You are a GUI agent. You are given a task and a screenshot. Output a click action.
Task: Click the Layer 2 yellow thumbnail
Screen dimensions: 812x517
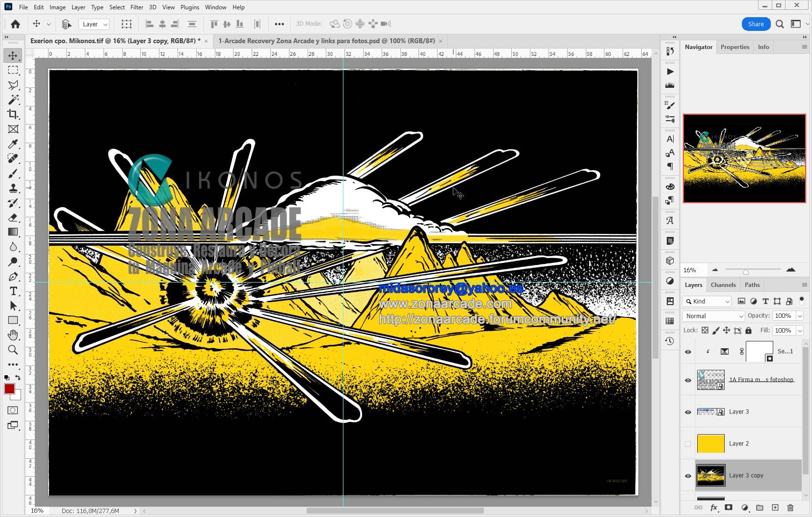click(x=710, y=444)
